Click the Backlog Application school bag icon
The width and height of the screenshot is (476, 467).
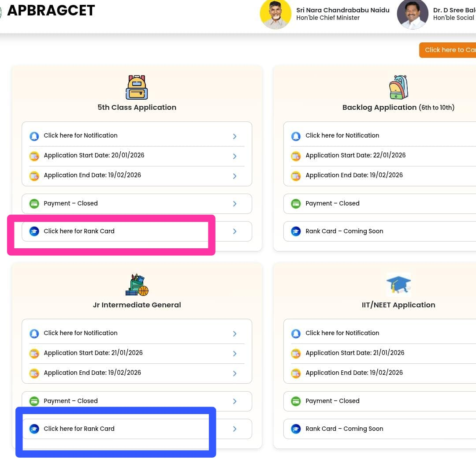[398, 87]
